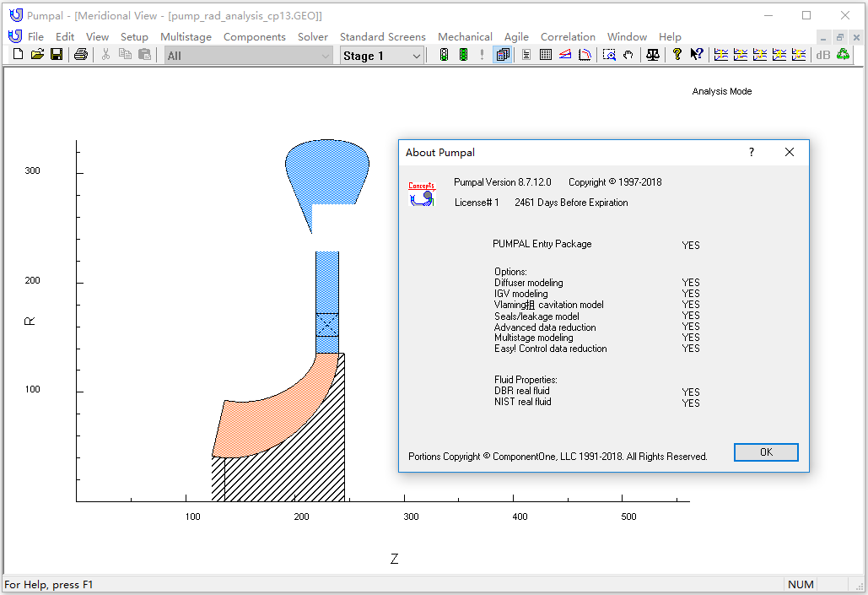Click the third yellow-blue chart icon

tap(759, 55)
